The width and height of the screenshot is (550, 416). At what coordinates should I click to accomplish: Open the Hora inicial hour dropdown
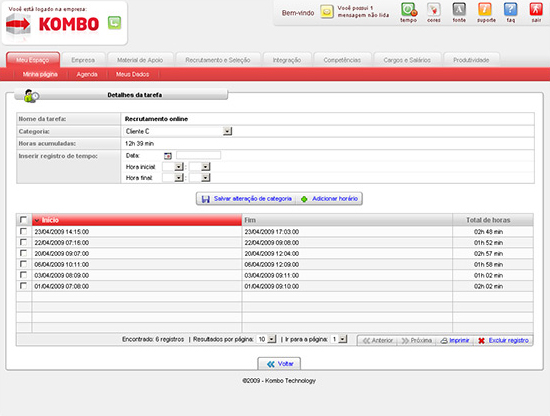click(x=179, y=167)
